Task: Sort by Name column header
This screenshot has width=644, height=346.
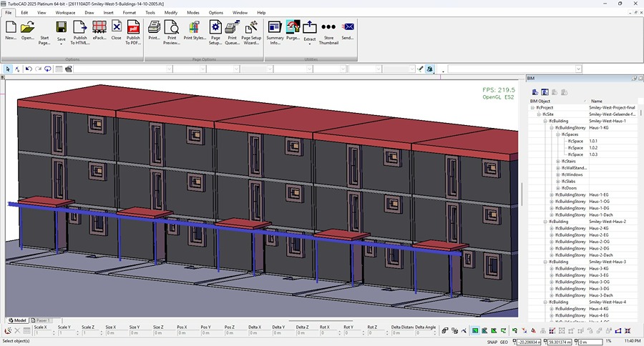Action: click(x=614, y=101)
